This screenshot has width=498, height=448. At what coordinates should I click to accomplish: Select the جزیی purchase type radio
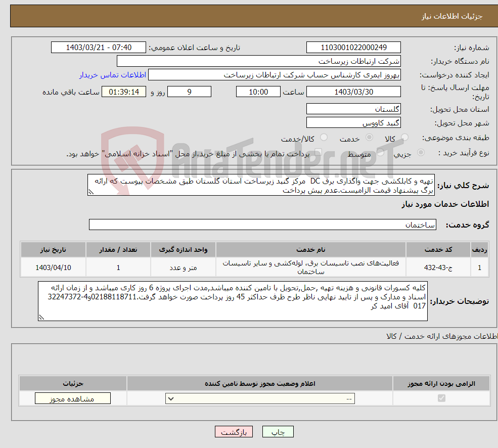pos(421,153)
